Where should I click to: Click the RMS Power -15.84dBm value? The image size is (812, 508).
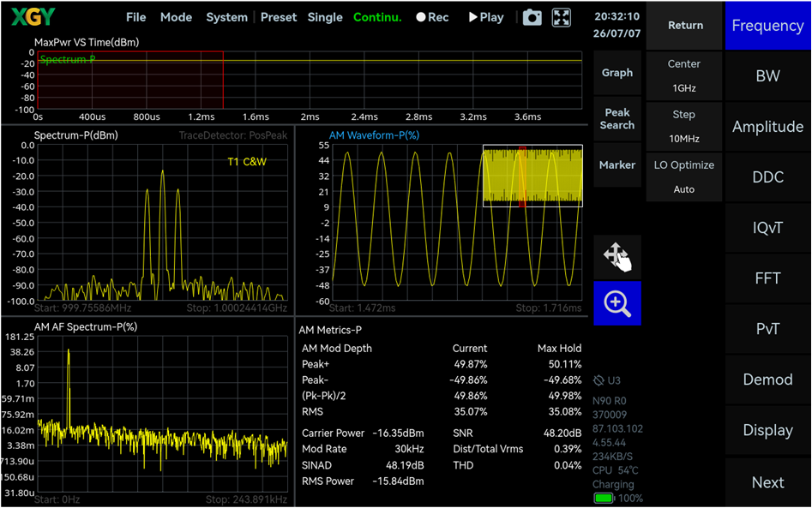click(x=398, y=481)
